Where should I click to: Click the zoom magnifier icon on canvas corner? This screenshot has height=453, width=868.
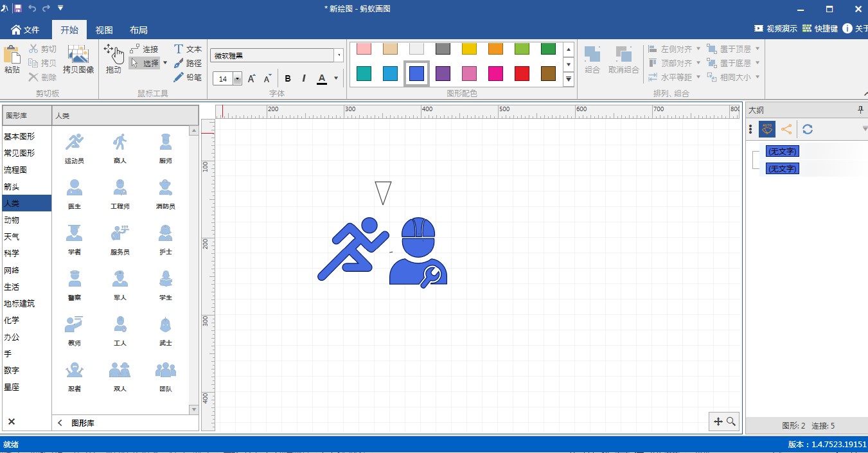click(x=731, y=422)
